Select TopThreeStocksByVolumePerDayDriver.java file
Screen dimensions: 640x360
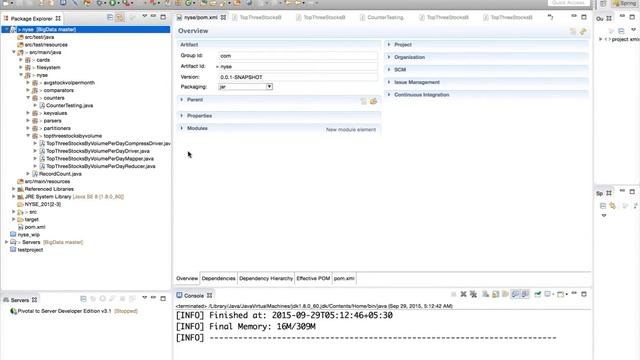[x=98, y=151]
